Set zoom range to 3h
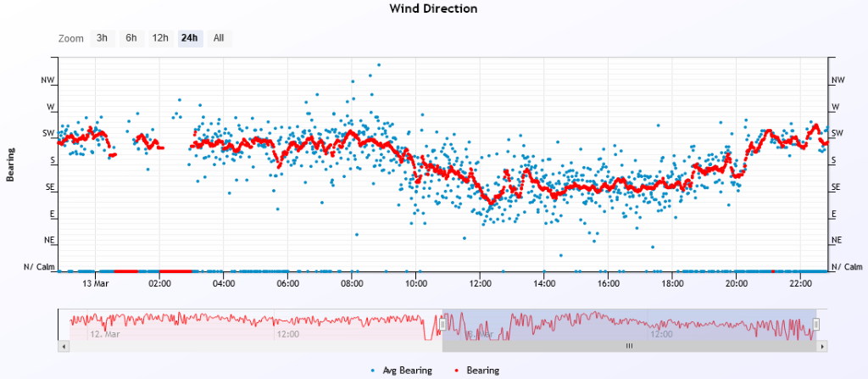 pos(103,38)
